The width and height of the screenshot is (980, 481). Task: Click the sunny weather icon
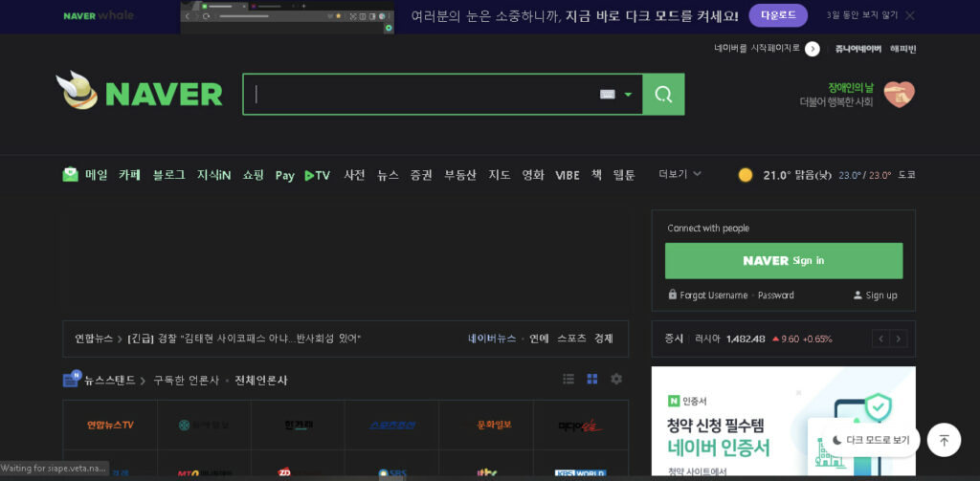pos(745,175)
